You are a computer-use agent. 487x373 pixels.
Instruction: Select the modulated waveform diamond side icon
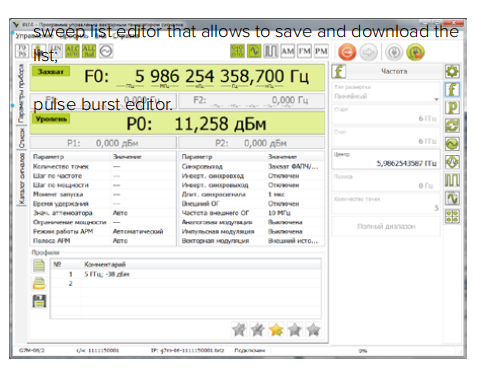452,162
